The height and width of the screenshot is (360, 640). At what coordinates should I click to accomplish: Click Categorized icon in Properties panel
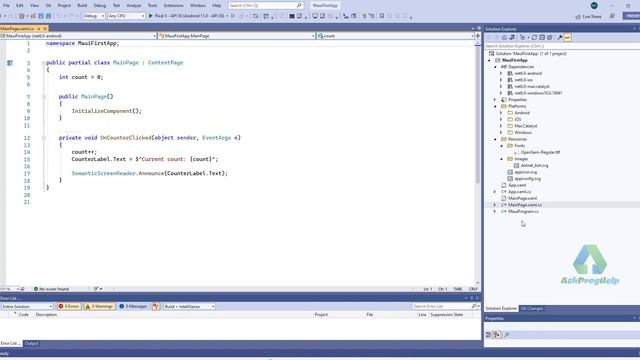(x=489, y=335)
